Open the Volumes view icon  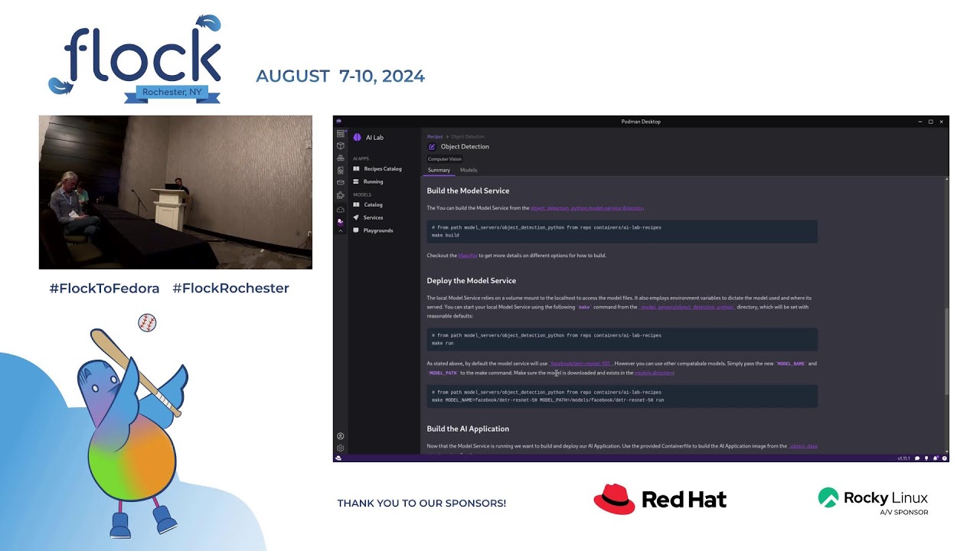point(341,182)
